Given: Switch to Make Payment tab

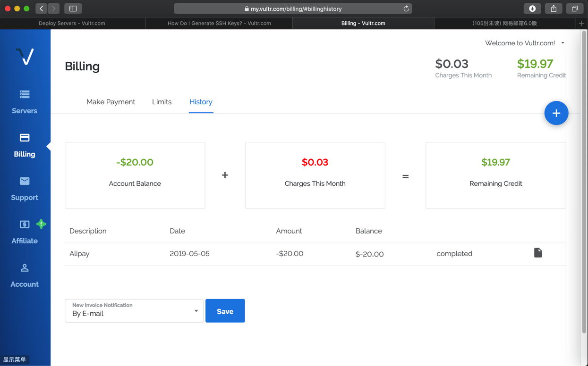Looking at the screenshot, I should point(111,102).
